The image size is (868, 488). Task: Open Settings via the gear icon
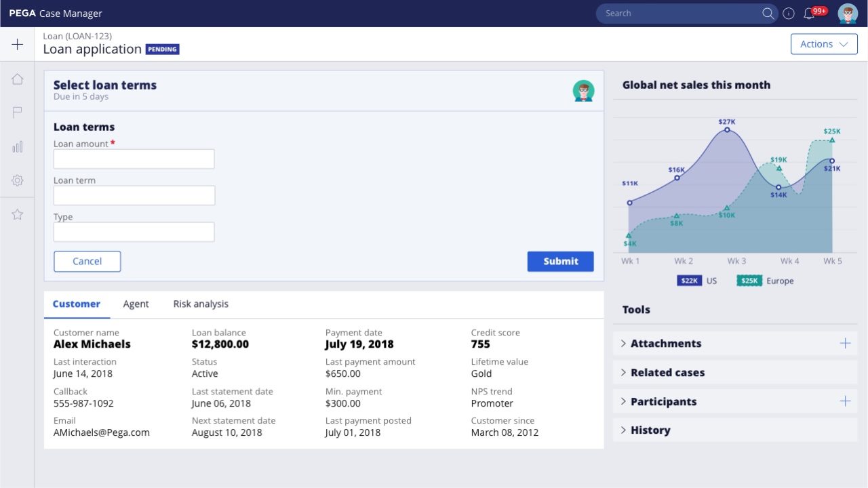17,180
